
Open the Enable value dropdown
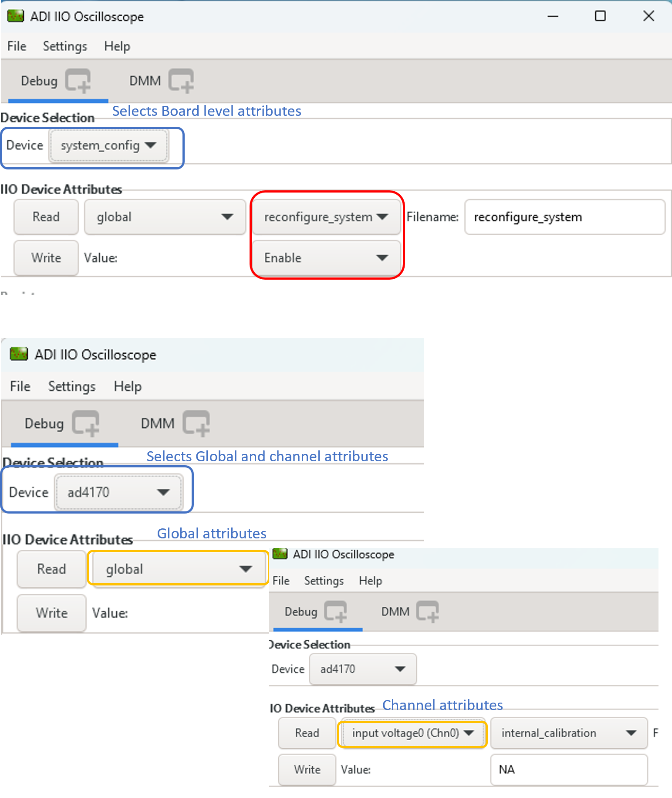tap(326, 258)
